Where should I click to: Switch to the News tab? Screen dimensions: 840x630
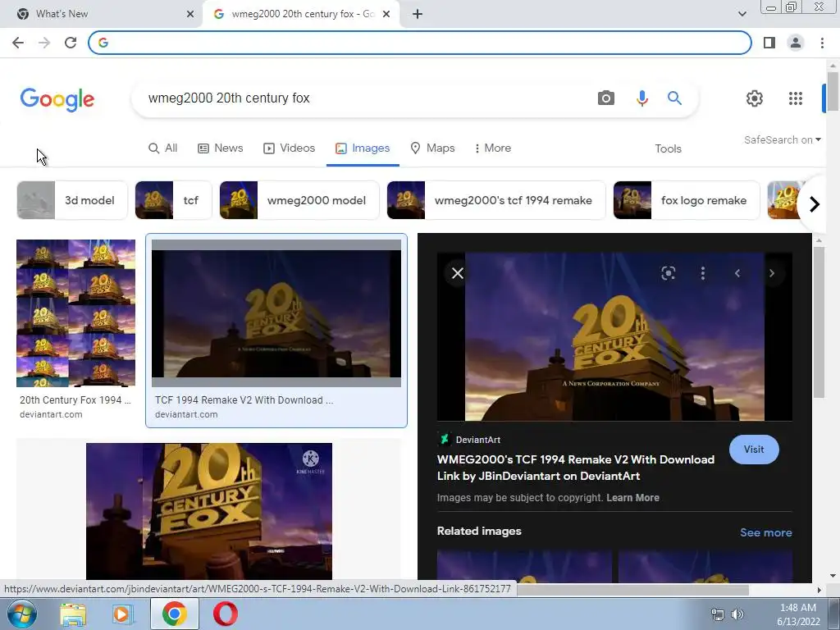(x=220, y=148)
